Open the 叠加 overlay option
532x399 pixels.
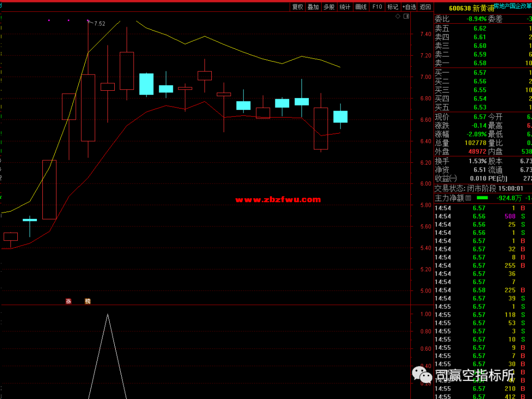pyautogui.click(x=313, y=7)
